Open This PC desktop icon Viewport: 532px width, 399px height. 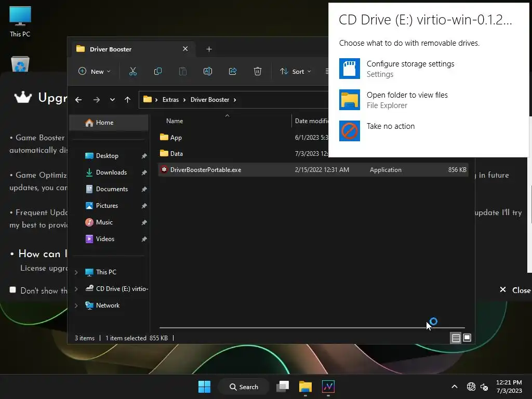pyautogui.click(x=20, y=22)
